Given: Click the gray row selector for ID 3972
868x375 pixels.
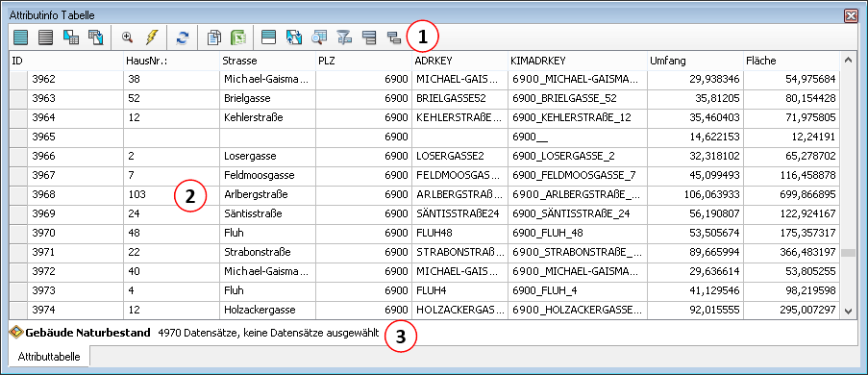Looking at the screenshot, I should pos(19,272).
